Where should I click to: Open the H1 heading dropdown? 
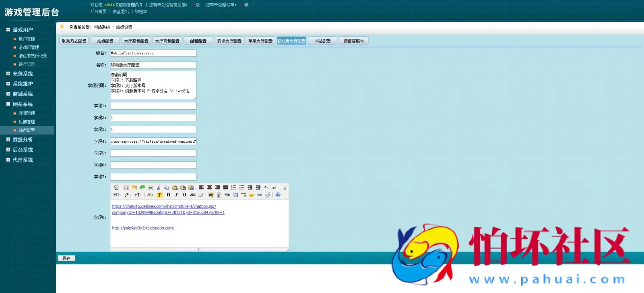pos(117,195)
